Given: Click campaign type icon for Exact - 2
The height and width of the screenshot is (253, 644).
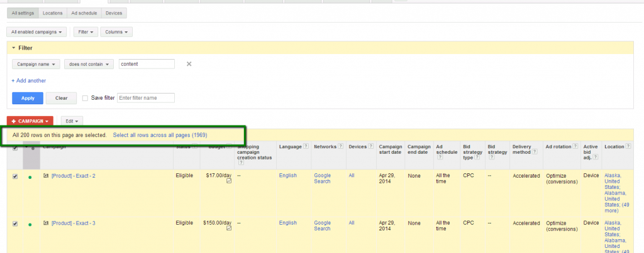Looking at the screenshot, I should point(45,176).
